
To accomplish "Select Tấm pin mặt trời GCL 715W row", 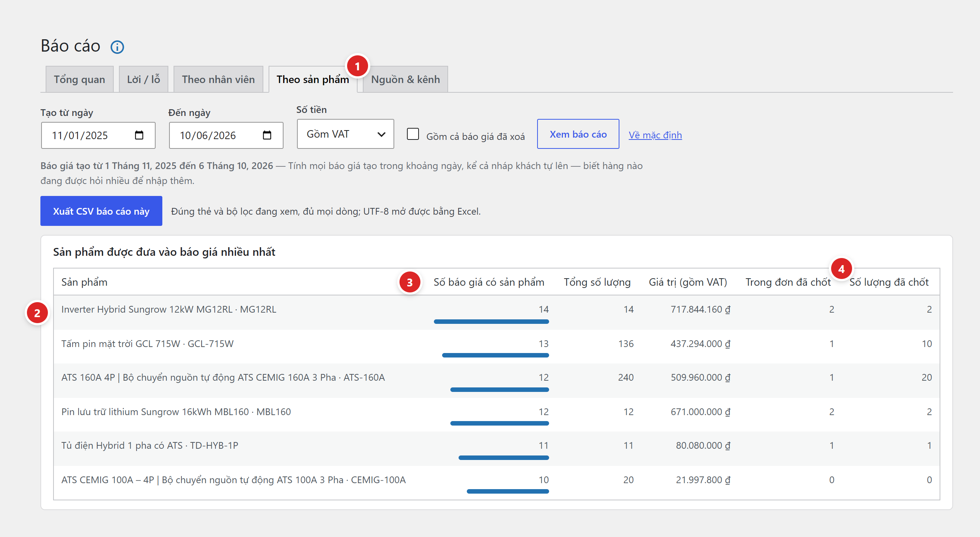I will (x=496, y=346).
